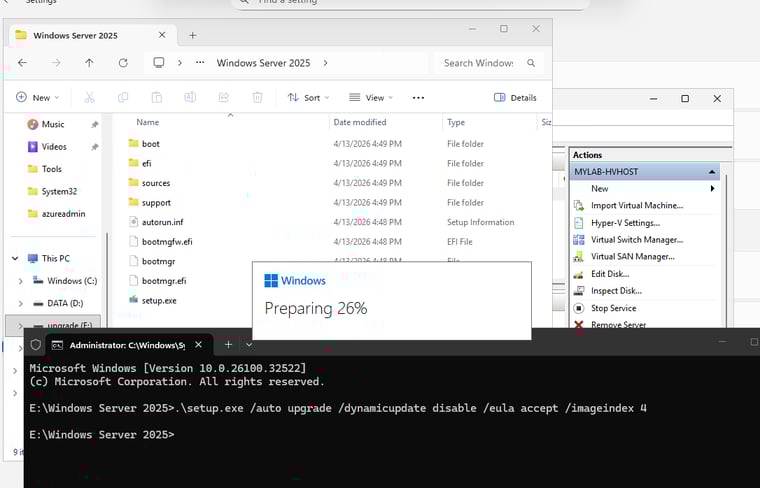760x488 pixels.
Task: Click breadcrumb chevron after Windows Server 2025
Action: click(325, 63)
